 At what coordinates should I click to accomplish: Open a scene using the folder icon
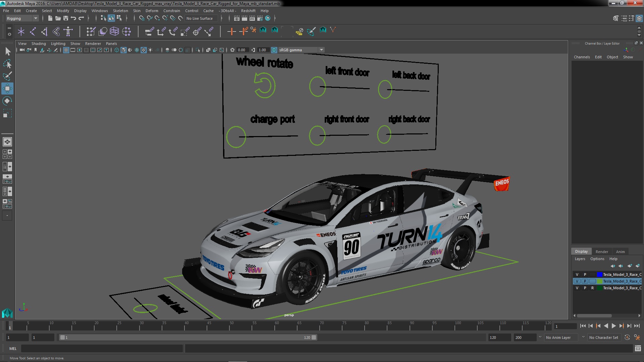(x=58, y=18)
